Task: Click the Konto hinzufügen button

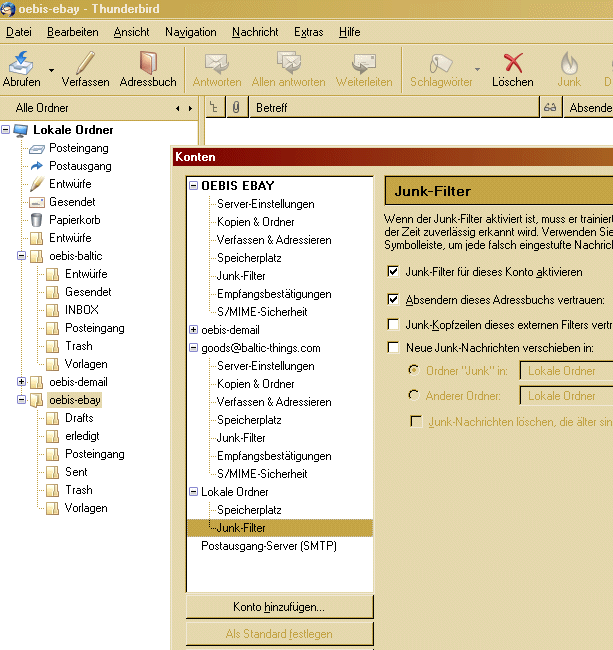Action: (x=279, y=607)
